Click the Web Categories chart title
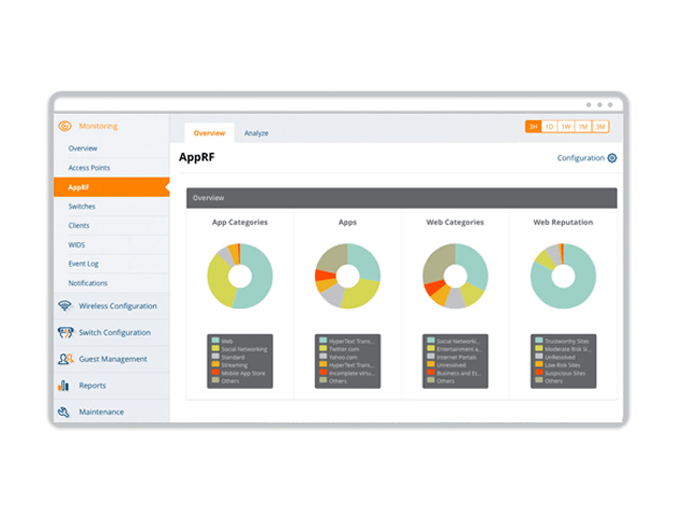This screenshot has width=676, height=515. [x=455, y=222]
